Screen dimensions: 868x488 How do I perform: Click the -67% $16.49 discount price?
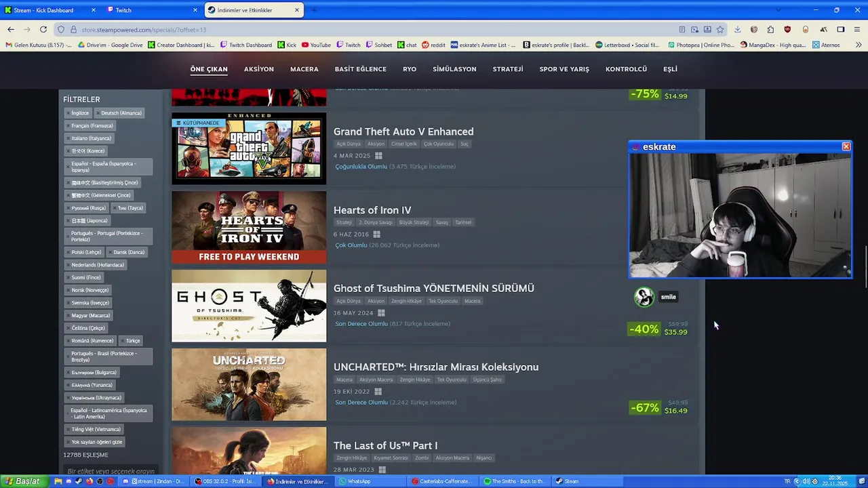[x=658, y=407]
